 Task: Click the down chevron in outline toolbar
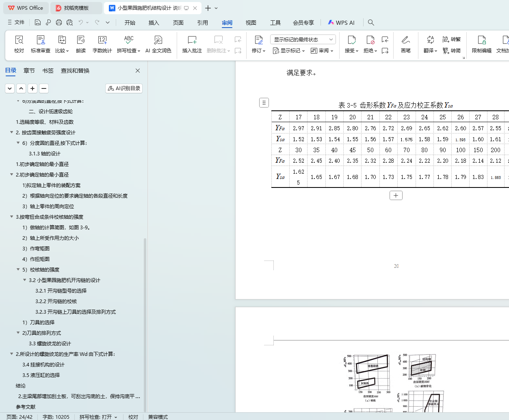(x=10, y=88)
